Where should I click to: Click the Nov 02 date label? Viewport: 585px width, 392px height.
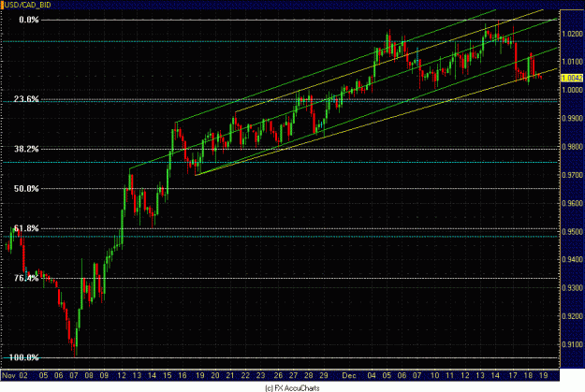(15, 375)
